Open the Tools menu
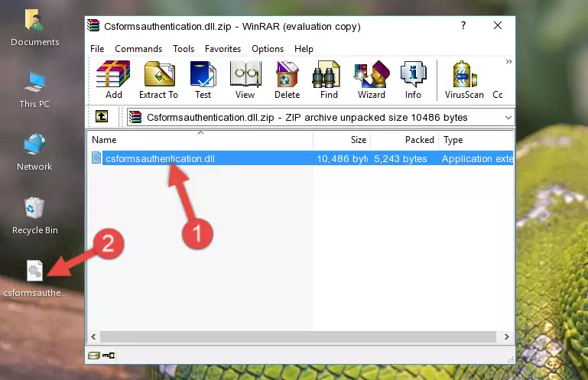This screenshot has width=588, height=380. (x=184, y=49)
